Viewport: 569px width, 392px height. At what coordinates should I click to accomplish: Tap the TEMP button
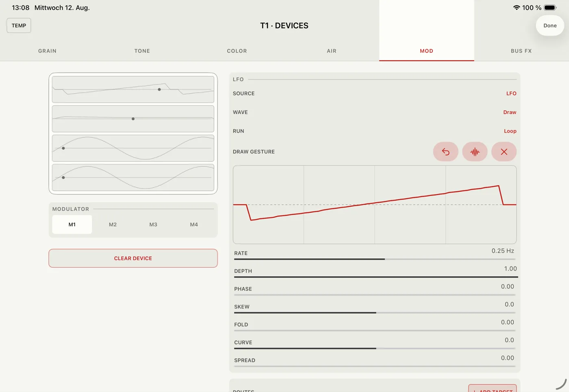click(x=19, y=25)
